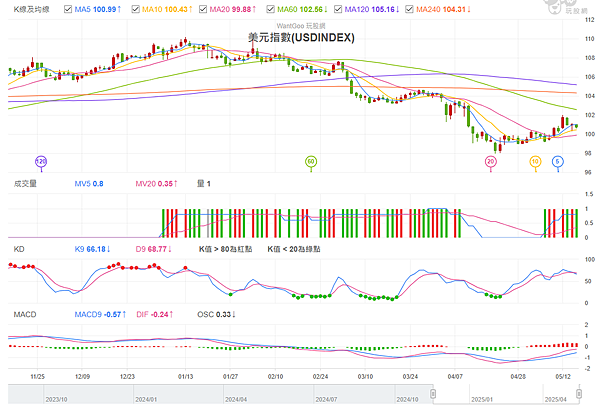Image resolution: width=600 pixels, height=407 pixels.
Task: Click the 美元指數(USDINDEX) chart title
Action: point(301,37)
